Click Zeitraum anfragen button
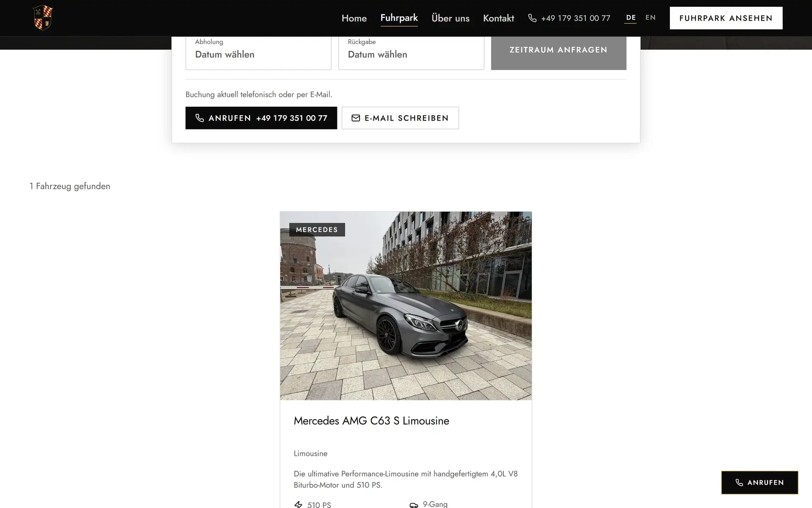Image resolution: width=812 pixels, height=508 pixels. (558, 53)
